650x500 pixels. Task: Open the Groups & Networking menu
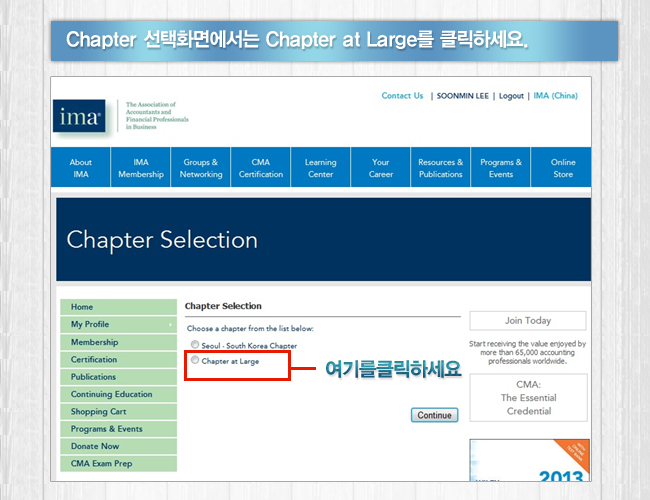[201, 167]
